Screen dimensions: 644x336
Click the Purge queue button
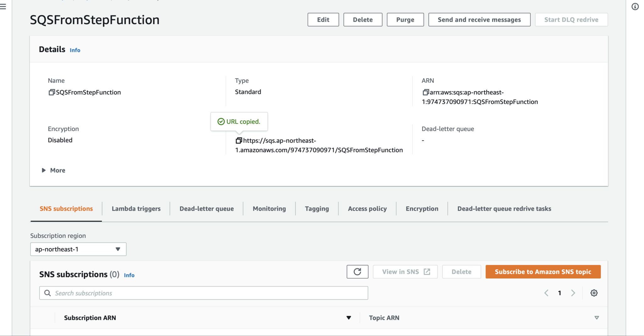pos(405,19)
